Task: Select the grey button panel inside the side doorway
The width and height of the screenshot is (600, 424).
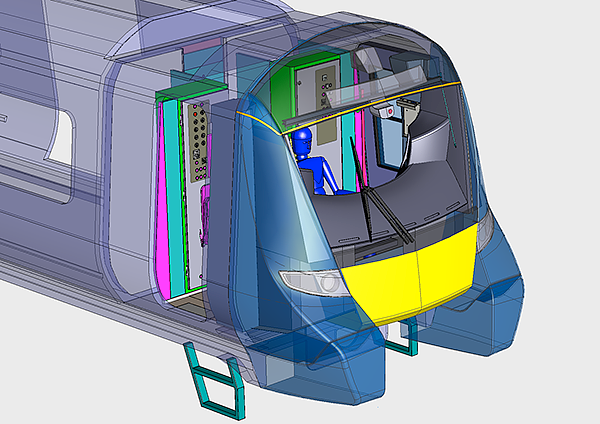Action: point(199,141)
